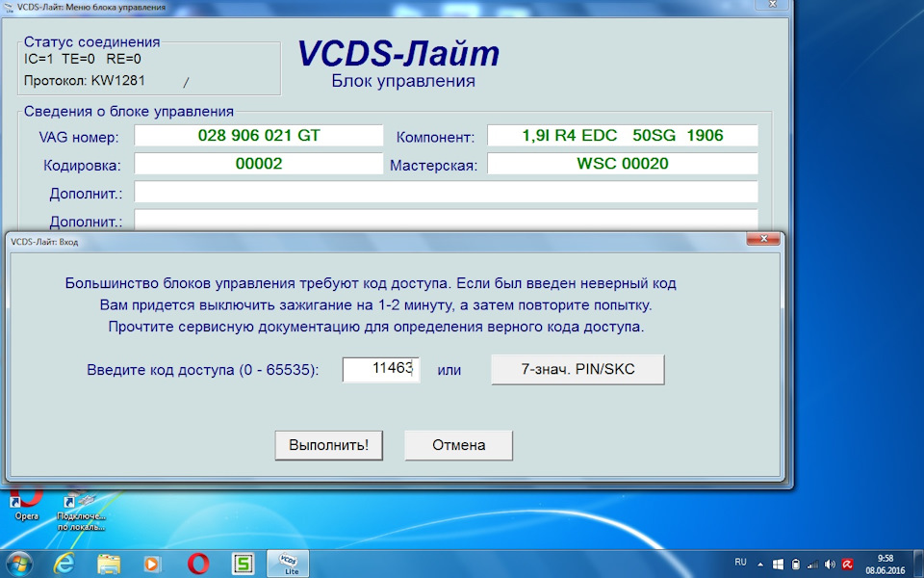Click the Мастерская value WSC 00020
Image resolution: width=924 pixels, height=578 pixels.
pyautogui.click(x=623, y=164)
